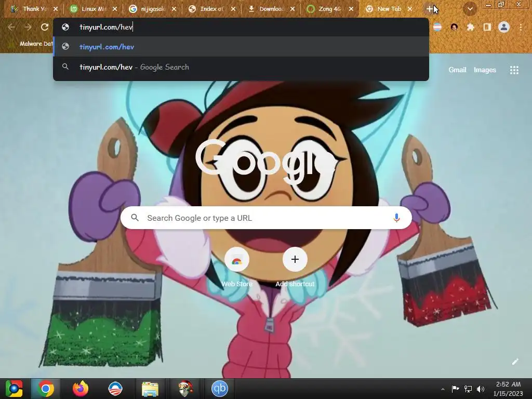
Task: Go forward to next page
Action: [28, 27]
